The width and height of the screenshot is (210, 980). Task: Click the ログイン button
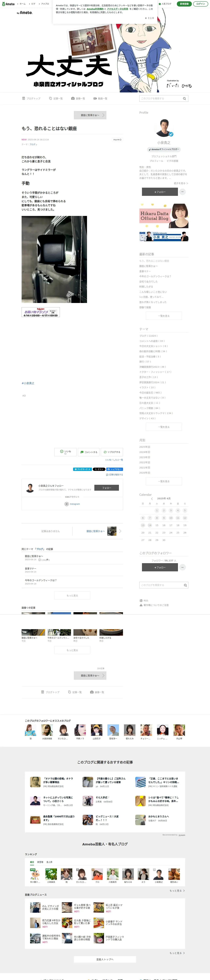pos(201,4)
